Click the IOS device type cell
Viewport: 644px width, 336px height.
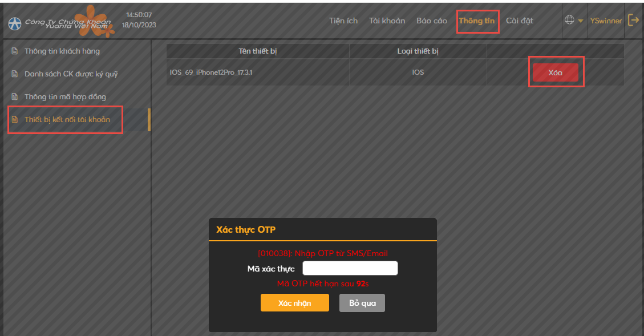(418, 72)
